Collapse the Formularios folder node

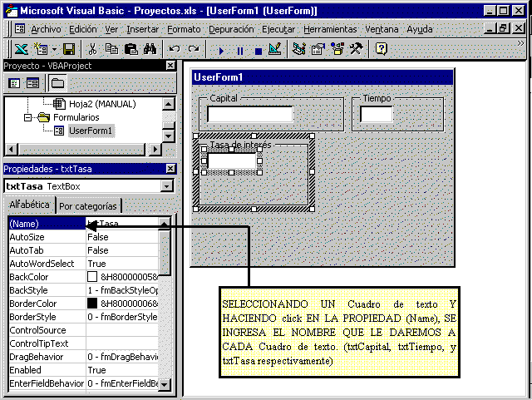pyautogui.click(x=27, y=117)
